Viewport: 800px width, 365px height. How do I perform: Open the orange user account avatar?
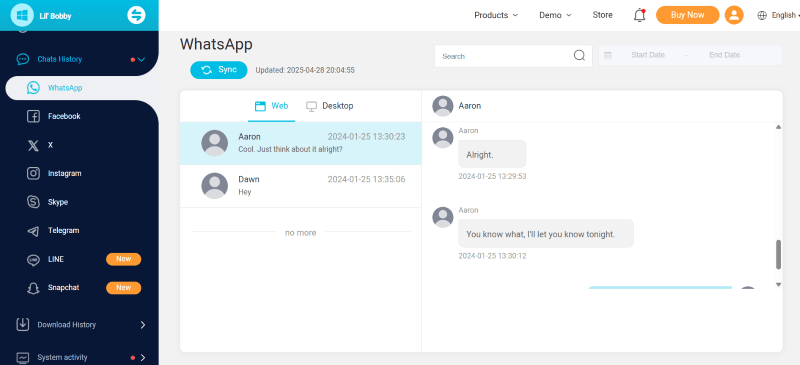pyautogui.click(x=734, y=15)
